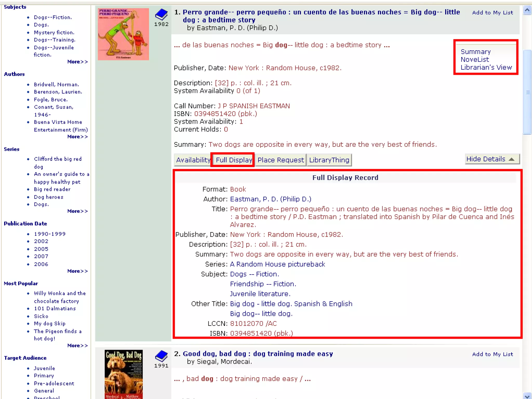This screenshot has height=399, width=532.
Task: Add Perro grande to My List
Action: (492, 12)
